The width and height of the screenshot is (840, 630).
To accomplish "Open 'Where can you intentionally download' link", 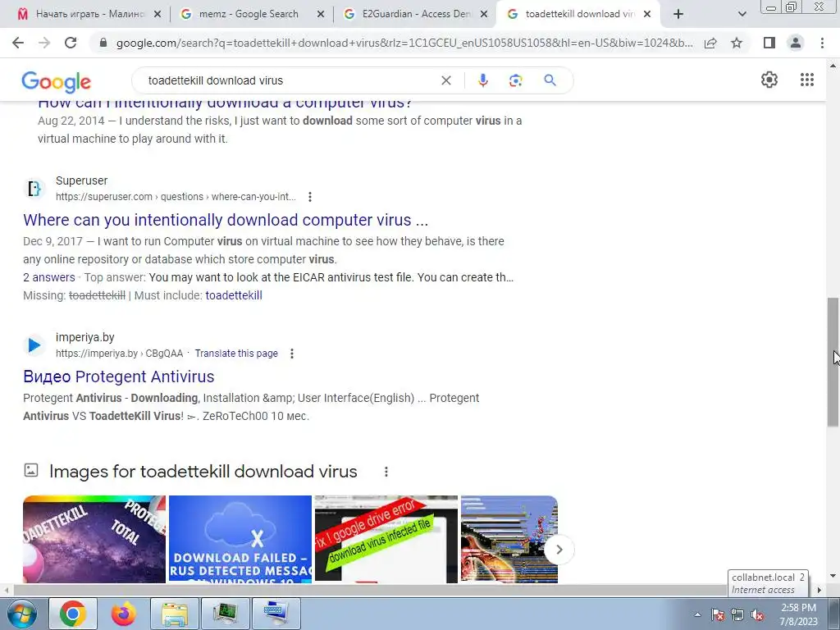I will tap(226, 220).
